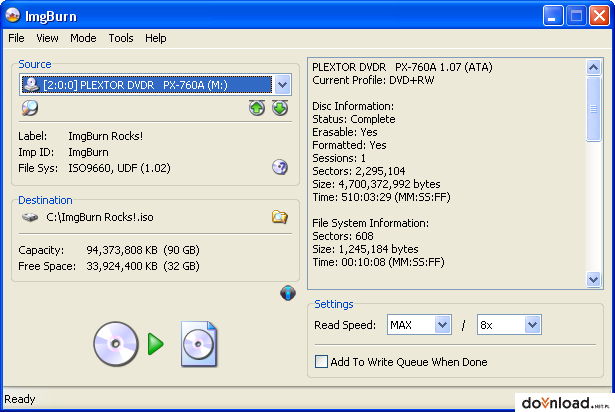Open the File menu

(x=16, y=38)
